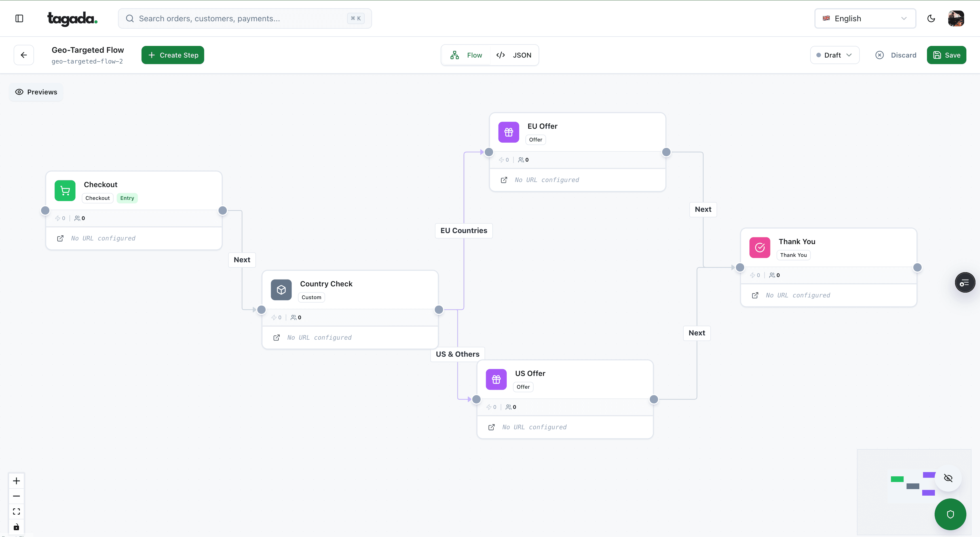Hide the minimap via the eye-slash toggle
Viewport: 980px width, 537px height.
tap(948, 478)
